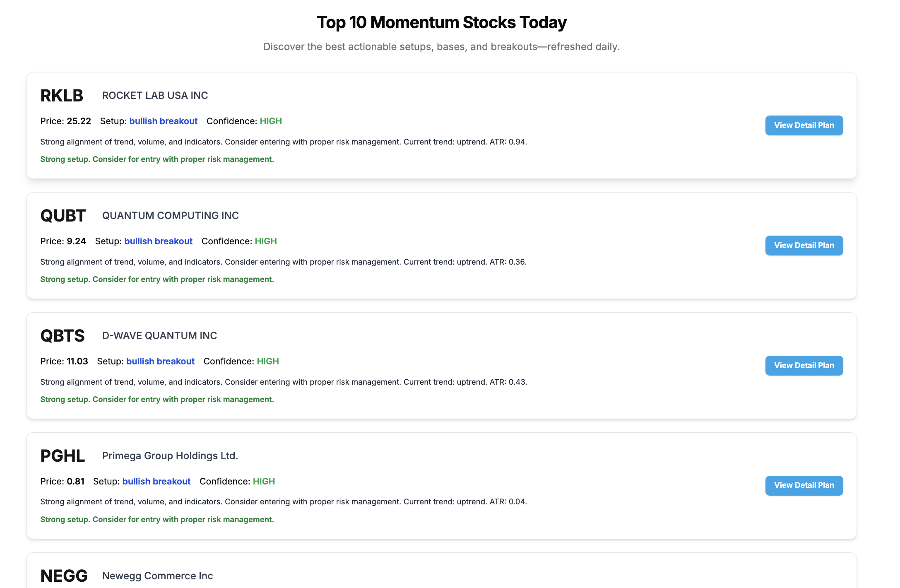Click green Strong setup note in QUBT card
The width and height of the screenshot is (900, 588).
(x=157, y=280)
